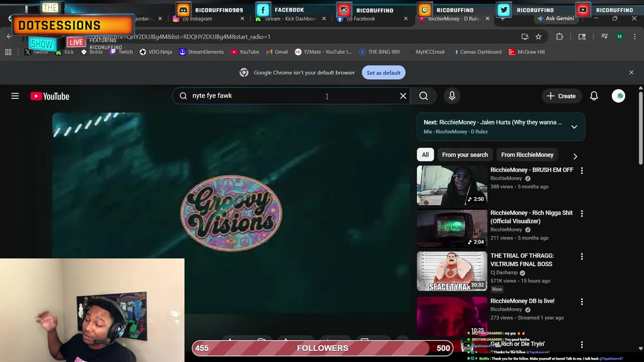Open the Twitch bookmark
This screenshot has height=362, width=644.
point(121,52)
